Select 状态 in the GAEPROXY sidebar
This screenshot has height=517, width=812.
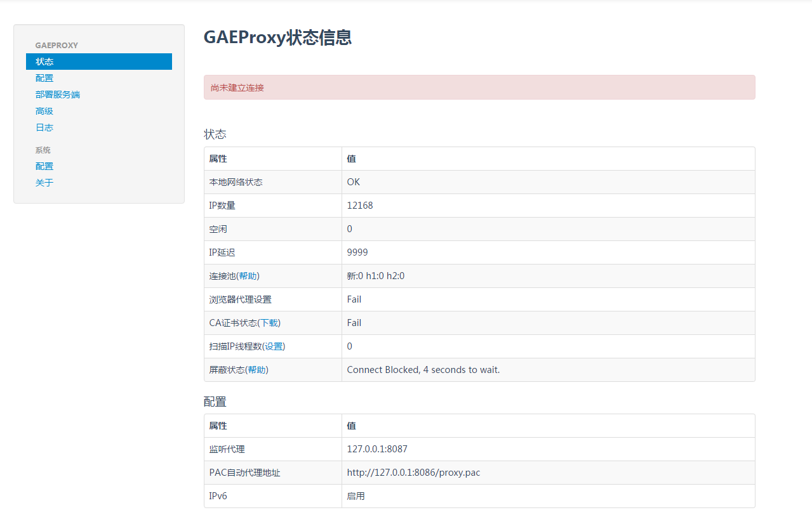coord(44,61)
